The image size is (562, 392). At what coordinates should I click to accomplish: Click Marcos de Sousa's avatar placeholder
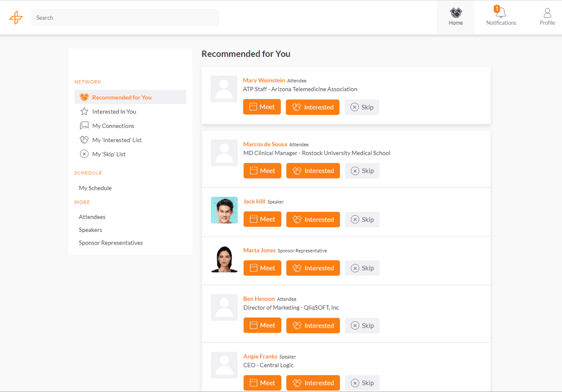coord(224,153)
